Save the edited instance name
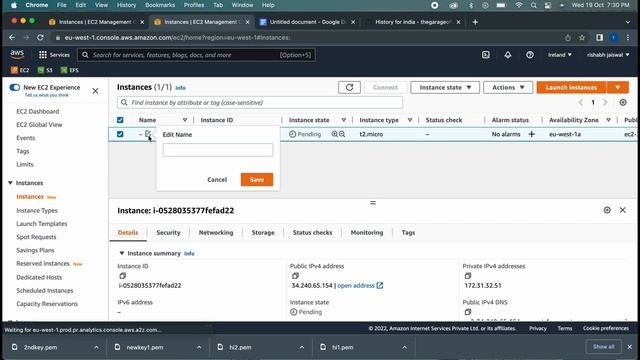This screenshot has height=360, width=640. click(257, 180)
